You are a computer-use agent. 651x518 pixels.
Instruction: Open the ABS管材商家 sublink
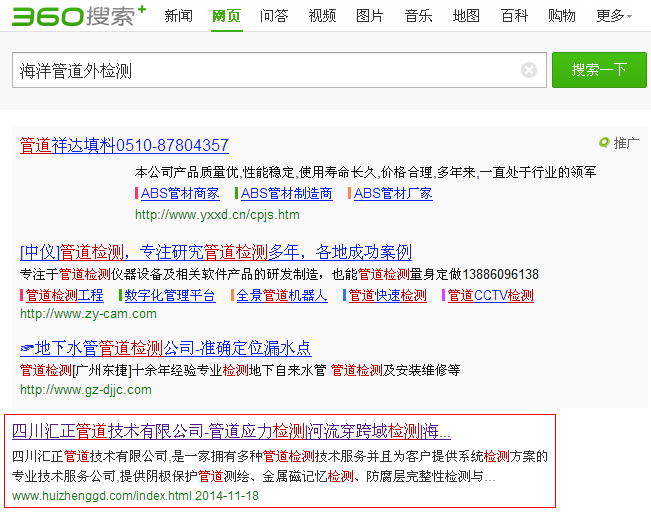coord(180,194)
